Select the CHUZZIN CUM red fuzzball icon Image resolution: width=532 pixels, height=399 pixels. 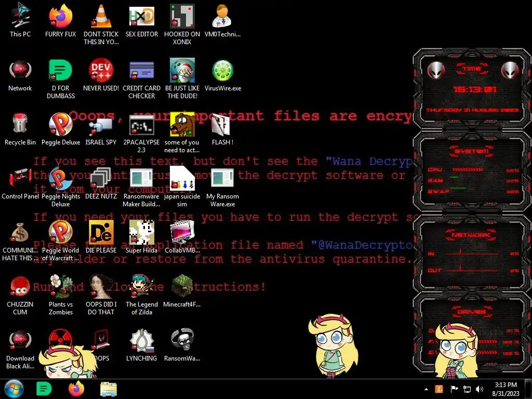tap(20, 295)
